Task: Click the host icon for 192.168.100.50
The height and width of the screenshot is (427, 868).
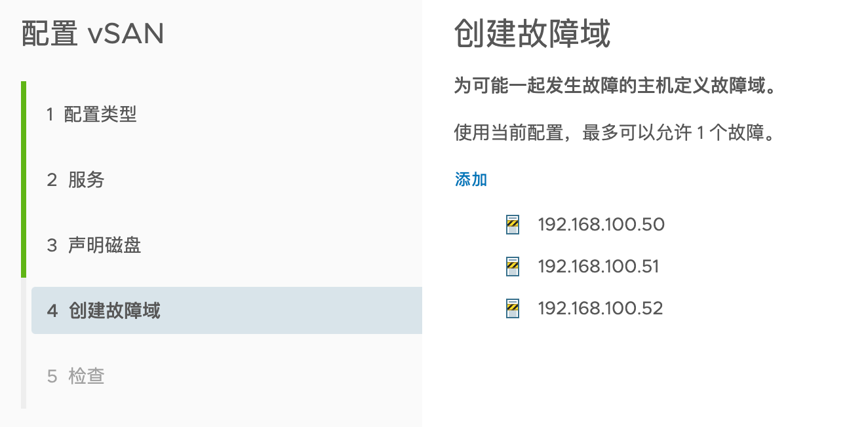Action: pos(513,225)
